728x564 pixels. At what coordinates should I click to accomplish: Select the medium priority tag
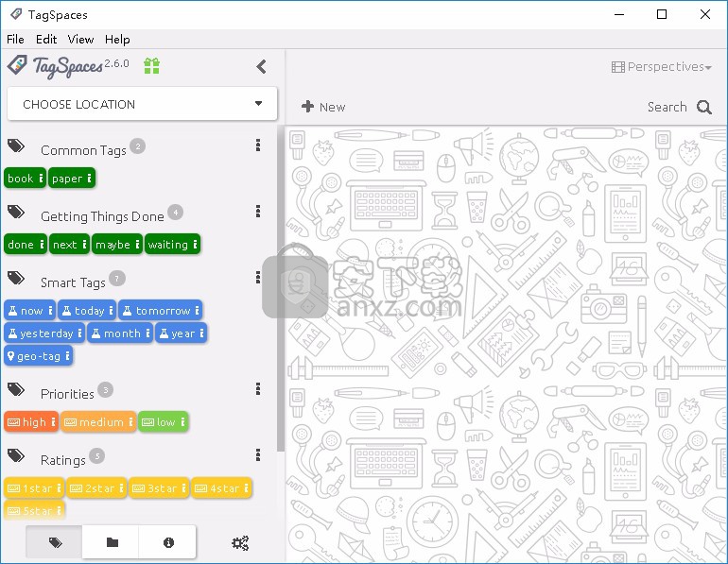(x=98, y=421)
